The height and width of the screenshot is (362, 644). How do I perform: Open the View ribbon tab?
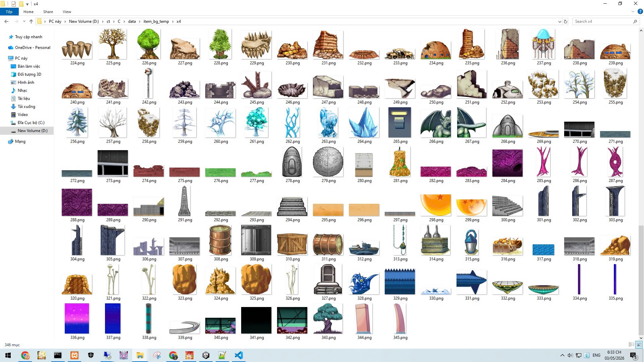[x=67, y=12]
